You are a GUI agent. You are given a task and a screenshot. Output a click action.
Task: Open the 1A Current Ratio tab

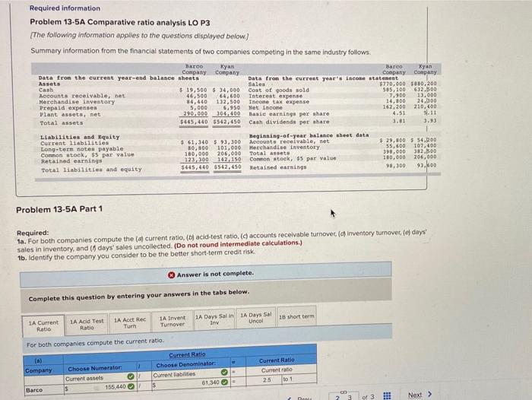tap(43, 325)
